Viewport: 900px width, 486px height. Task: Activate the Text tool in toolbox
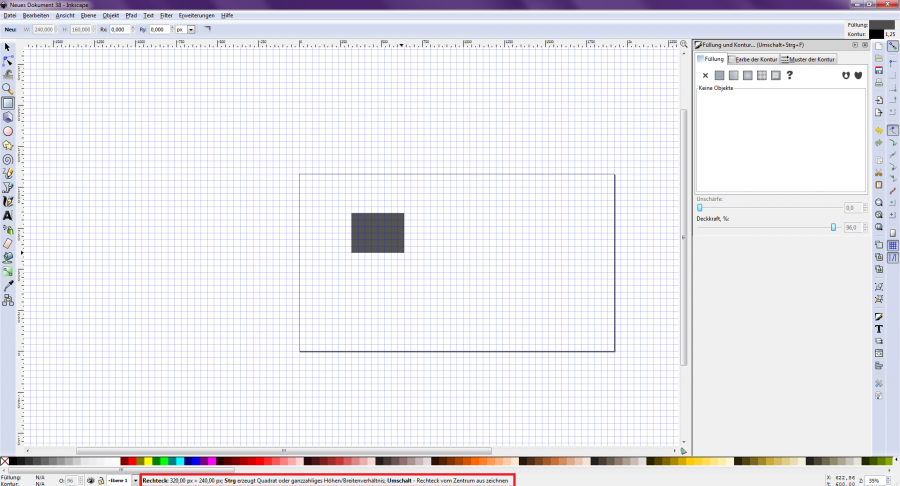point(7,215)
